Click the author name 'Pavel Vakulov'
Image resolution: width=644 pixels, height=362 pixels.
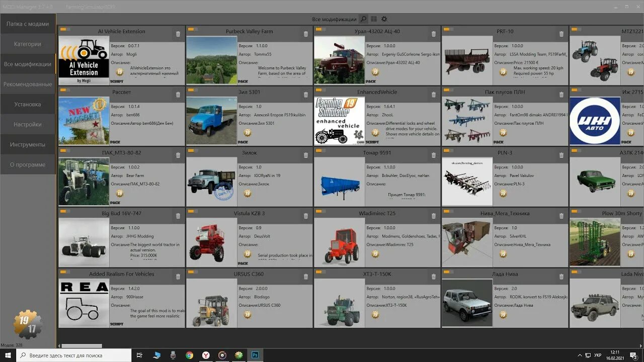[522, 175]
